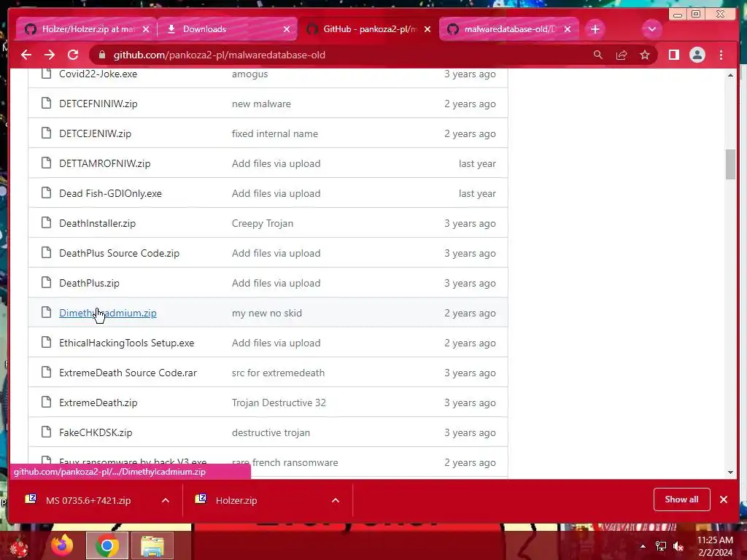Viewport: 747px width, 560px height.
Task: Show hidden system tray icons
Action: (643, 546)
